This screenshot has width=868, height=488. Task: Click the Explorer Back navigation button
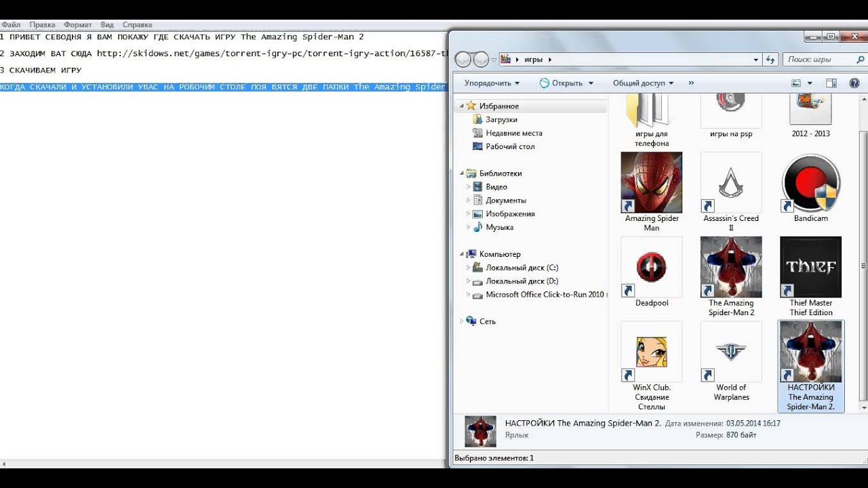[463, 60]
